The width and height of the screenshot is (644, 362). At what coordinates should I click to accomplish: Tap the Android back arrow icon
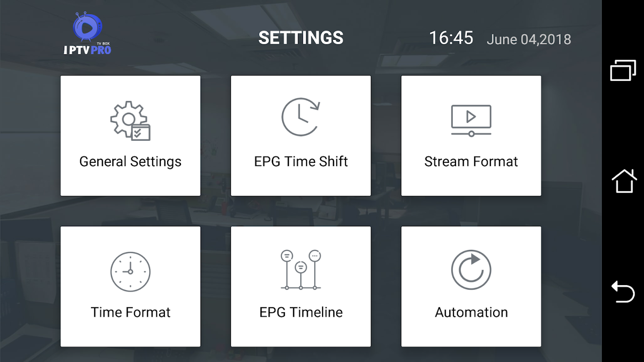(623, 291)
